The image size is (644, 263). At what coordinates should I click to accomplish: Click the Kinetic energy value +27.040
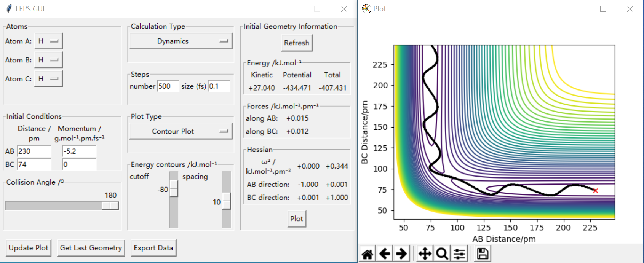coord(262,88)
